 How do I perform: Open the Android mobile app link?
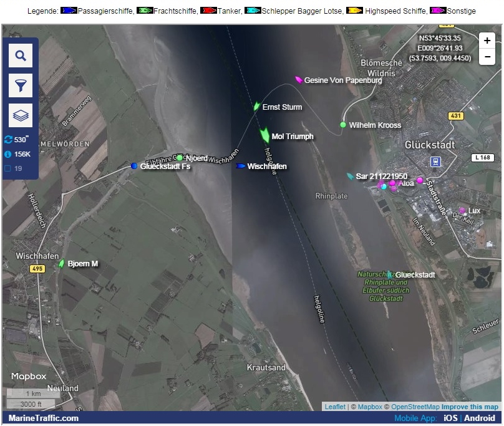[x=479, y=418]
